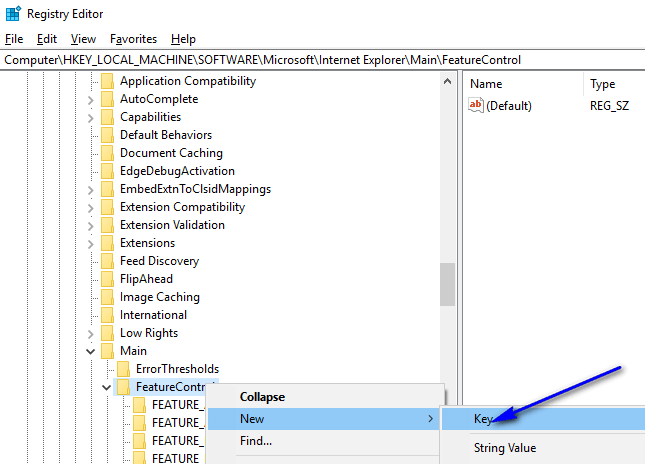
Task: Select the EdgeDebugActivation key
Action: 177,171
